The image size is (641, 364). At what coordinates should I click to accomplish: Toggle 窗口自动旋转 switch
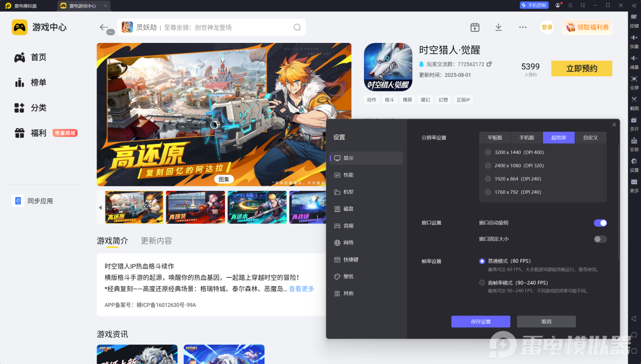(600, 223)
